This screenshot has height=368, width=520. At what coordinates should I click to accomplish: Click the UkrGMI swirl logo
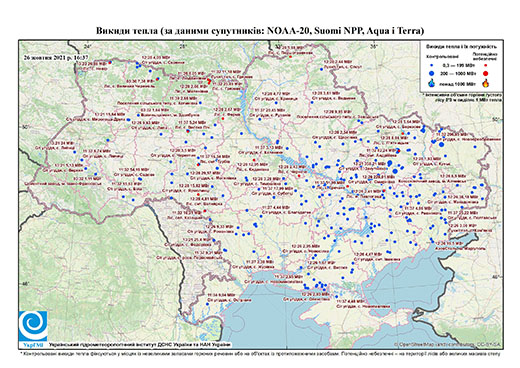click(33, 326)
